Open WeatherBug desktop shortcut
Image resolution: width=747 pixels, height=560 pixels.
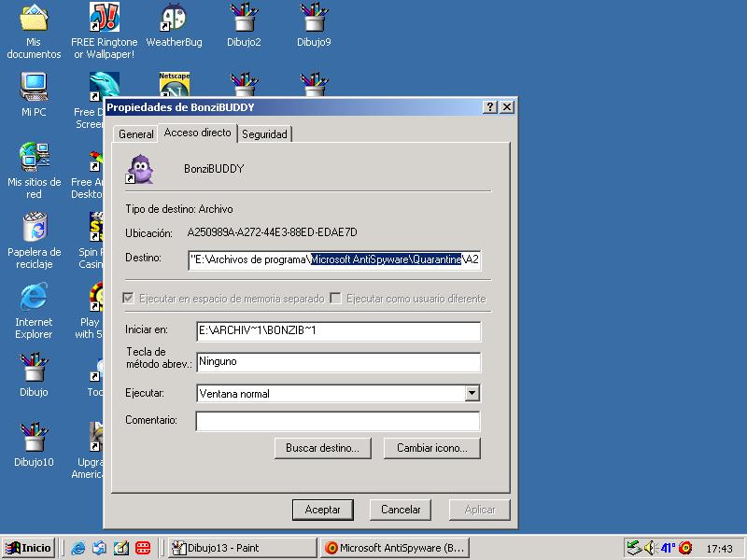pyautogui.click(x=174, y=25)
